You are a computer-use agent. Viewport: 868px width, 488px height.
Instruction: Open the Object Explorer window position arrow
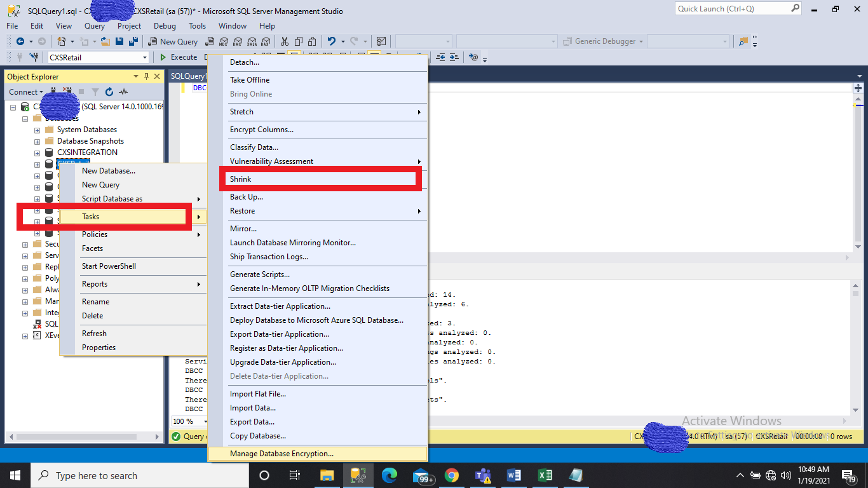click(x=135, y=77)
